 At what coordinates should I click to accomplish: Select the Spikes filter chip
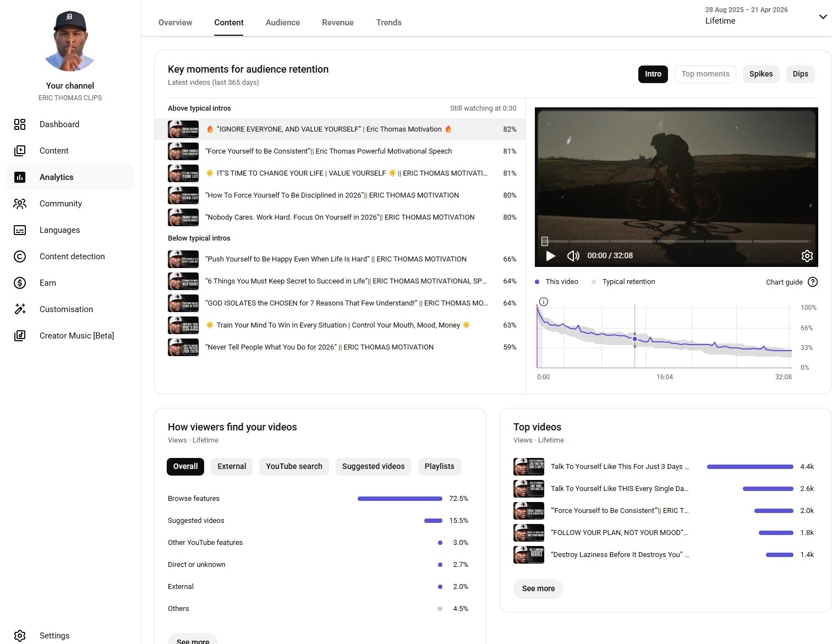pyautogui.click(x=760, y=74)
